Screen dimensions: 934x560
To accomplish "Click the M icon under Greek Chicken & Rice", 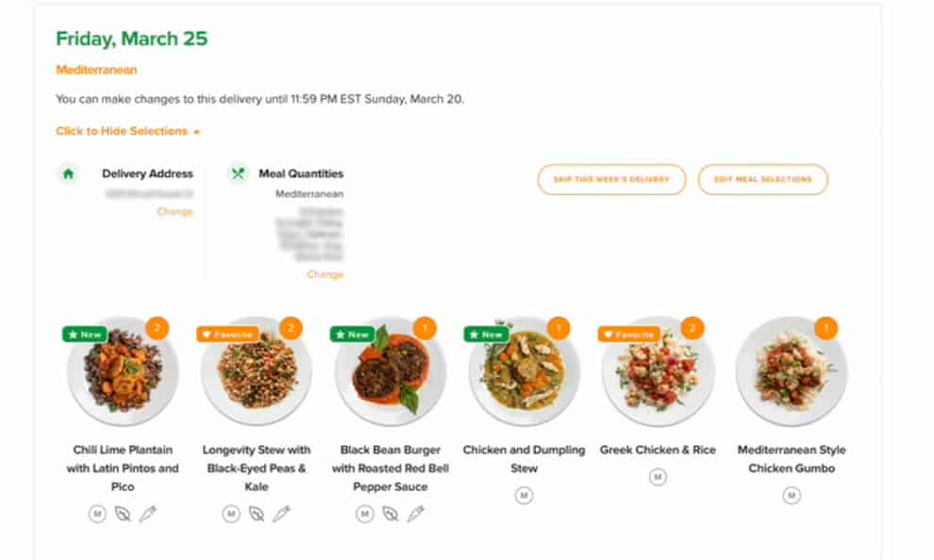I will (x=658, y=477).
